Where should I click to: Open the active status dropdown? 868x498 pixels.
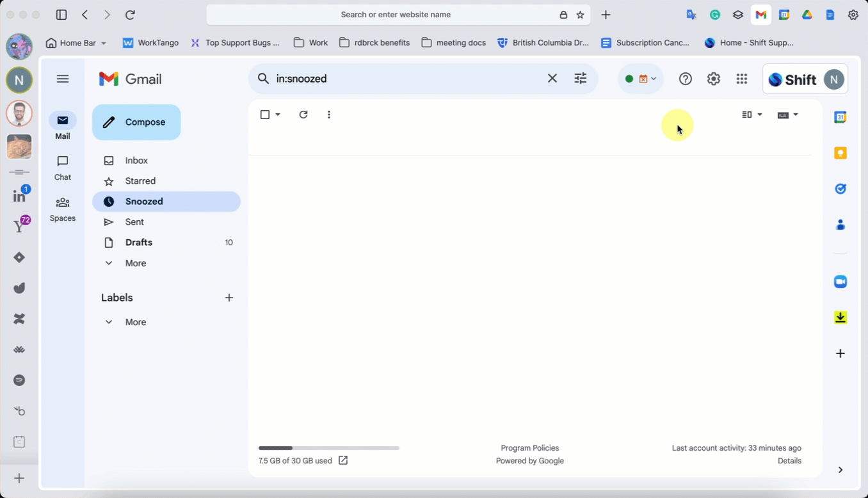click(x=641, y=79)
